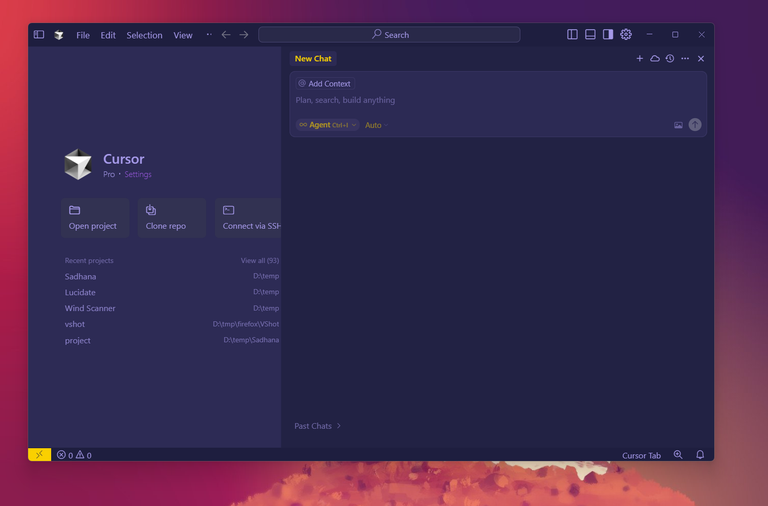This screenshot has height=506, width=768.
Task: Attach an image using the picture icon
Action: point(678,125)
